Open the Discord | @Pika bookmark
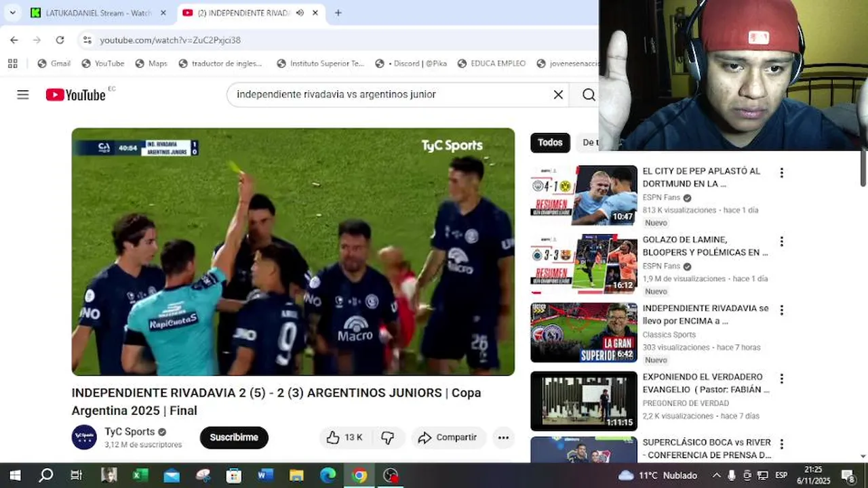Viewport: 868px width, 488px height. 411,63
